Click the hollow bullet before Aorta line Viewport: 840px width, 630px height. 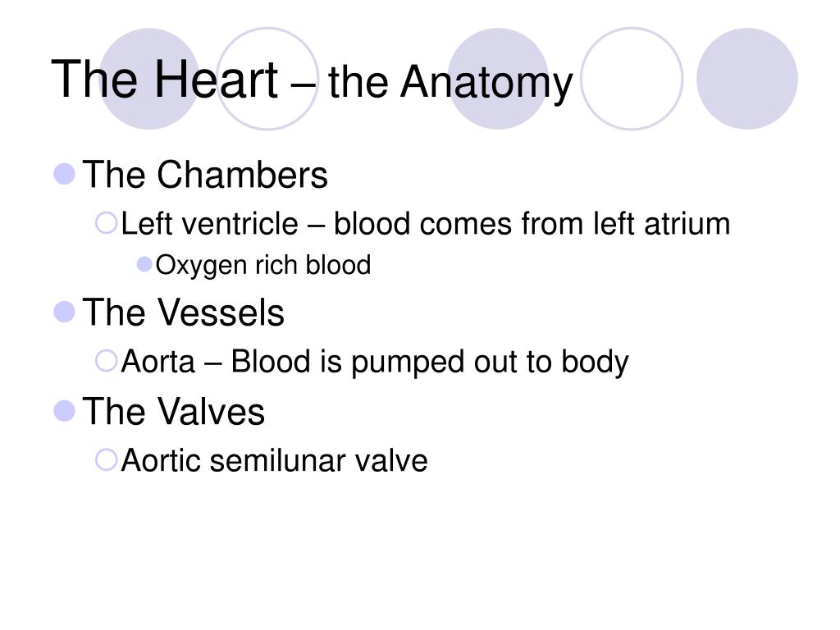(x=106, y=361)
